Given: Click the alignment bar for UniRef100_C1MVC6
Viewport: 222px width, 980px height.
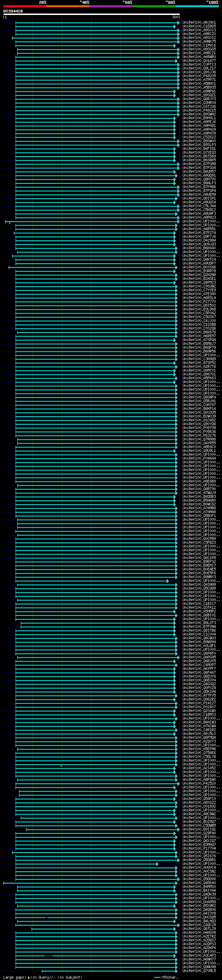Looking at the screenshot, I should pyautogui.click(x=96, y=45).
